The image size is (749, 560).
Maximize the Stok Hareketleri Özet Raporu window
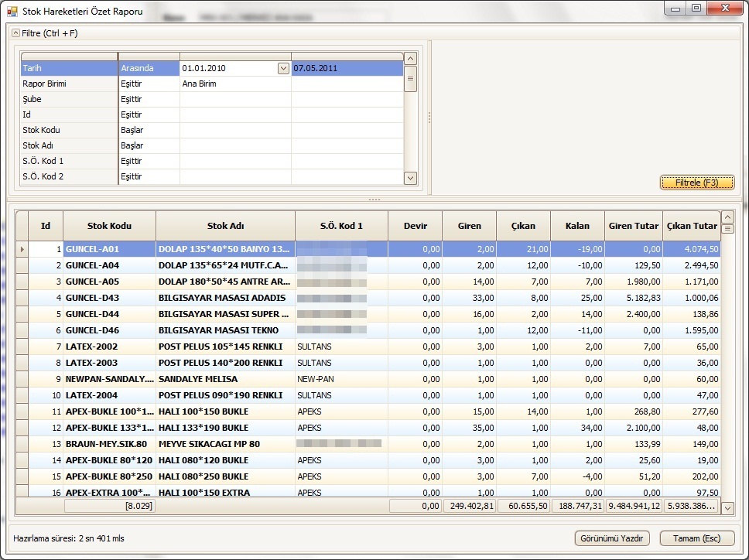[x=696, y=8]
